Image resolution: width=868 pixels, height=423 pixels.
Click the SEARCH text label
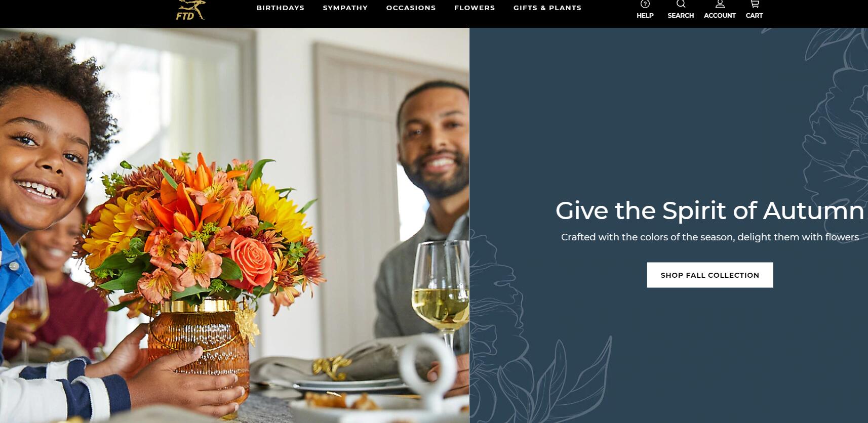681,16
